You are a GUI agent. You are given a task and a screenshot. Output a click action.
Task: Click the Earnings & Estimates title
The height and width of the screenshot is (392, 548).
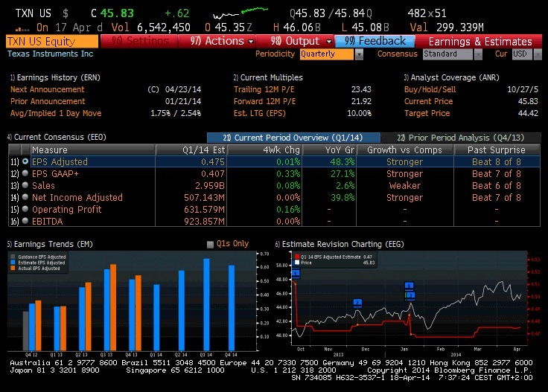point(480,42)
